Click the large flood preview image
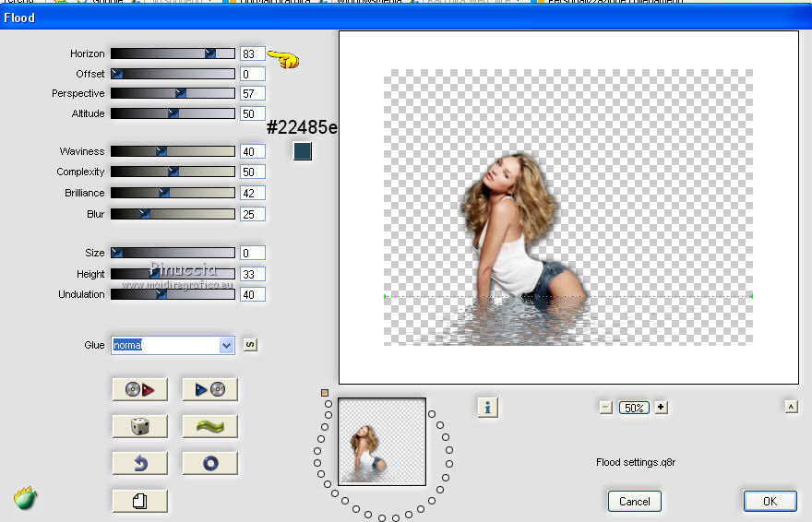The height and width of the screenshot is (522, 812). (x=568, y=208)
